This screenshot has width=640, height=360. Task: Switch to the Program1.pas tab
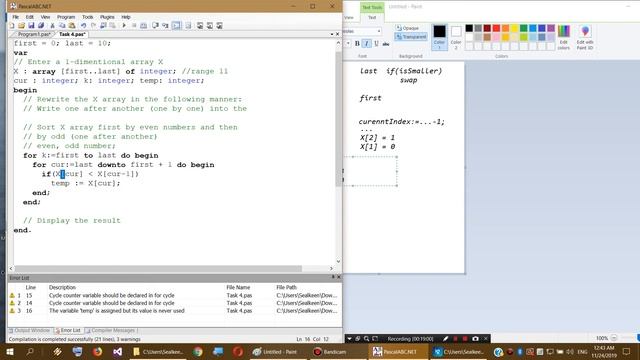click(x=34, y=34)
